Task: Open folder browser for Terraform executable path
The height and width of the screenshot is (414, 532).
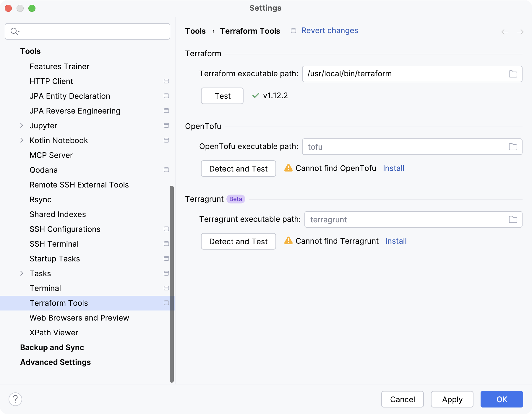Action: (x=513, y=74)
